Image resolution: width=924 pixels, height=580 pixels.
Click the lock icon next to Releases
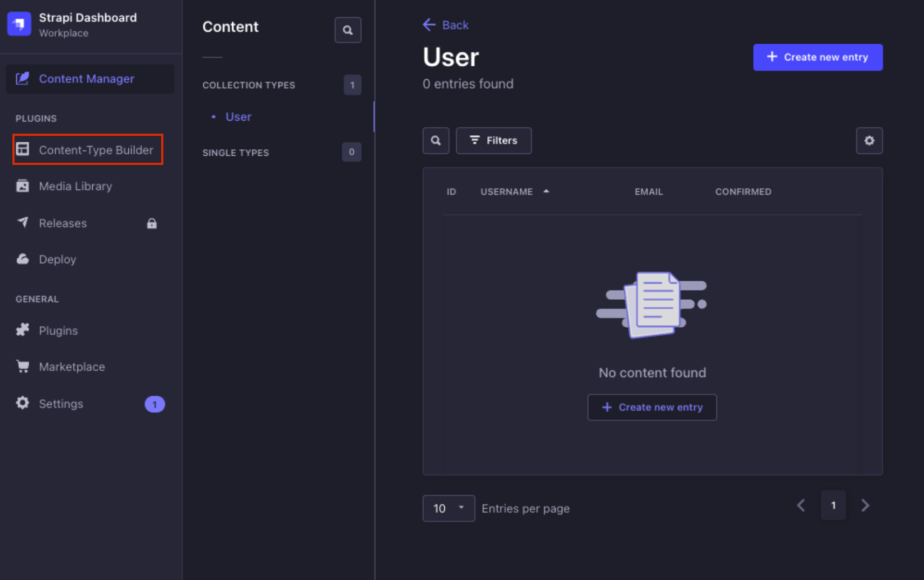[152, 223]
